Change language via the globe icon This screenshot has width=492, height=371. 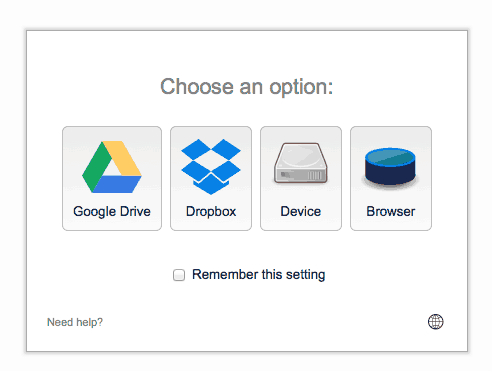click(x=435, y=322)
